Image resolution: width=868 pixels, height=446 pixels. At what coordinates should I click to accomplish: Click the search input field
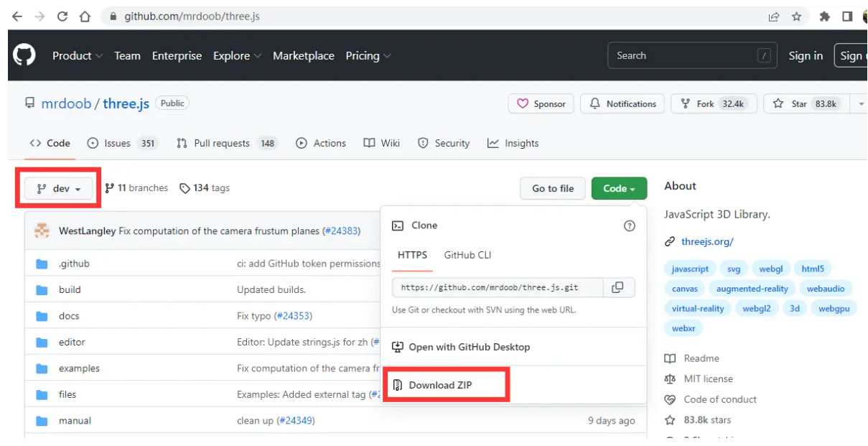click(682, 55)
